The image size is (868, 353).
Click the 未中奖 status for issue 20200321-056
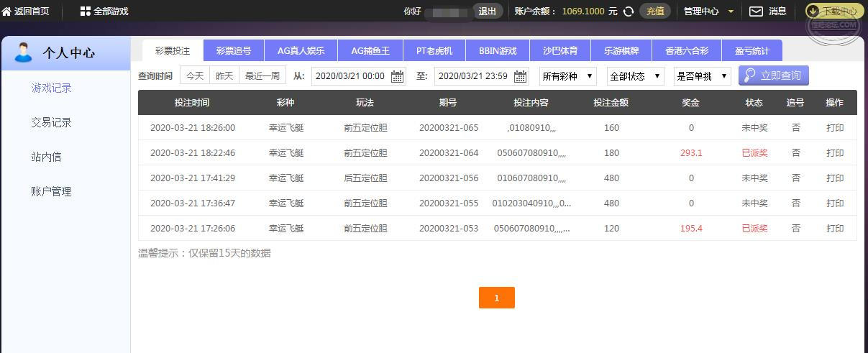pyautogui.click(x=754, y=178)
